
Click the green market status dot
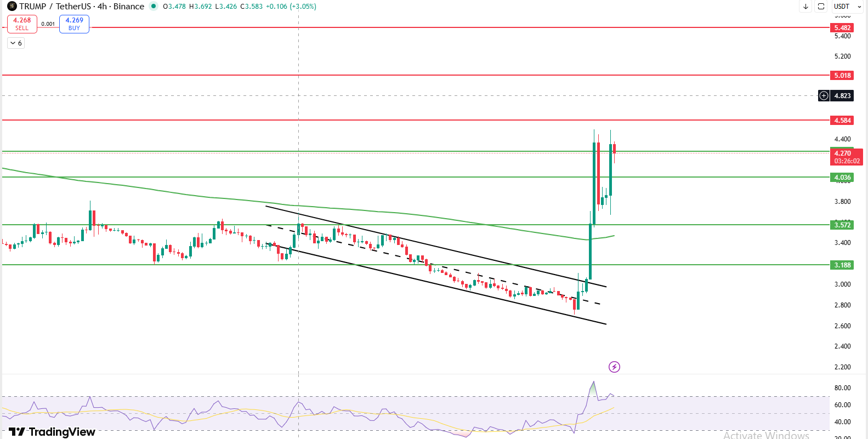click(154, 7)
